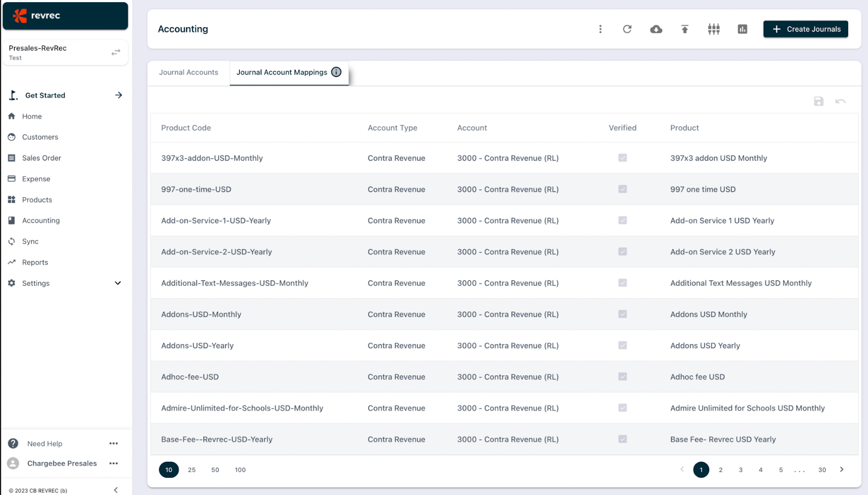
Task: Save changes using the save icon above the table
Action: pyautogui.click(x=819, y=101)
